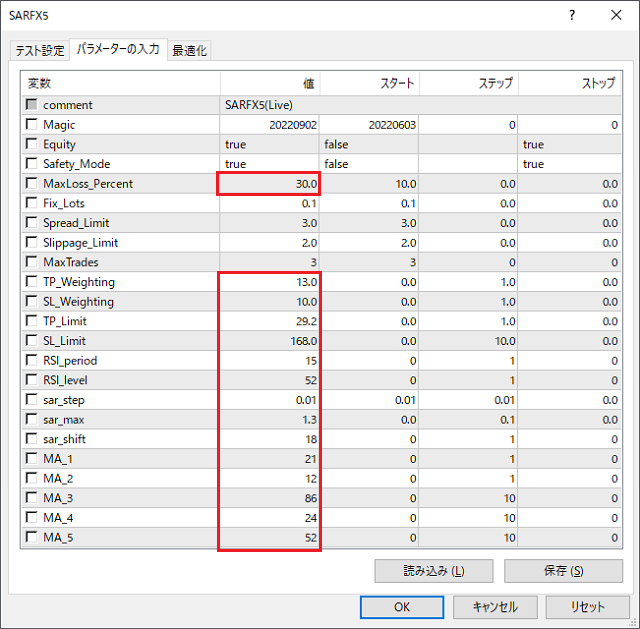The image size is (640, 629).
Task: Click the ストップ column header
Action: pos(570,83)
